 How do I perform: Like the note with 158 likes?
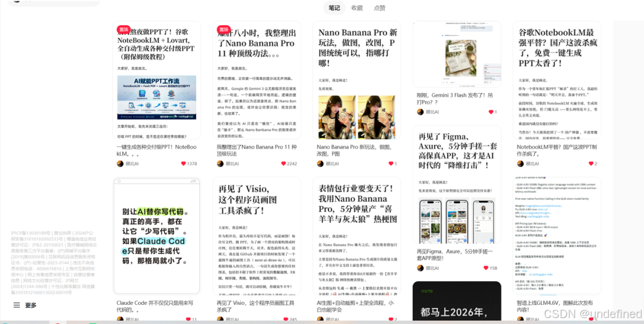coord(486,268)
